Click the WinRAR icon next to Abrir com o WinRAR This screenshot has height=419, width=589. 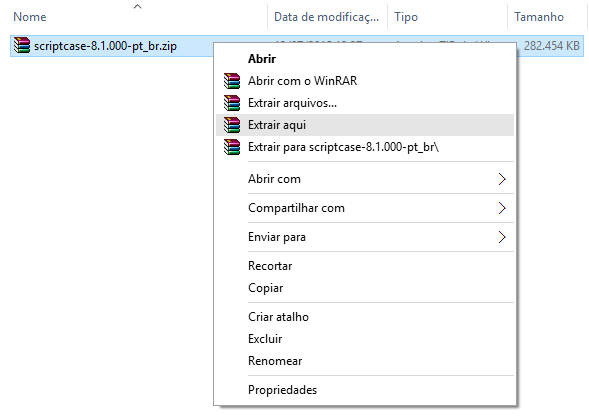232,81
